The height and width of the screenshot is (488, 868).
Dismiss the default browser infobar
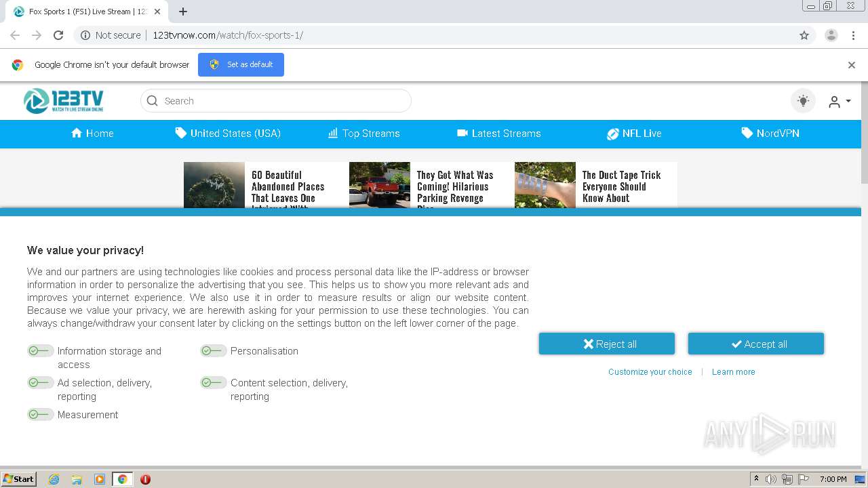click(x=852, y=65)
